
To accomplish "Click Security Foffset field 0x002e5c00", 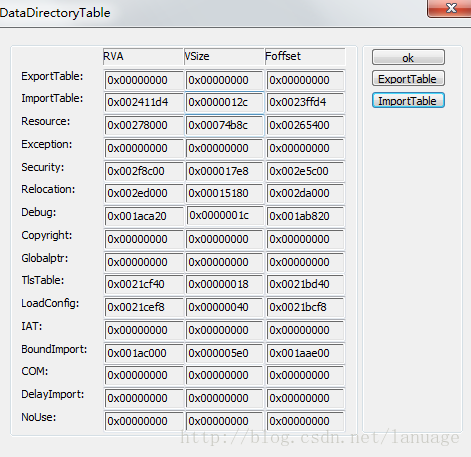I will 305,171.
